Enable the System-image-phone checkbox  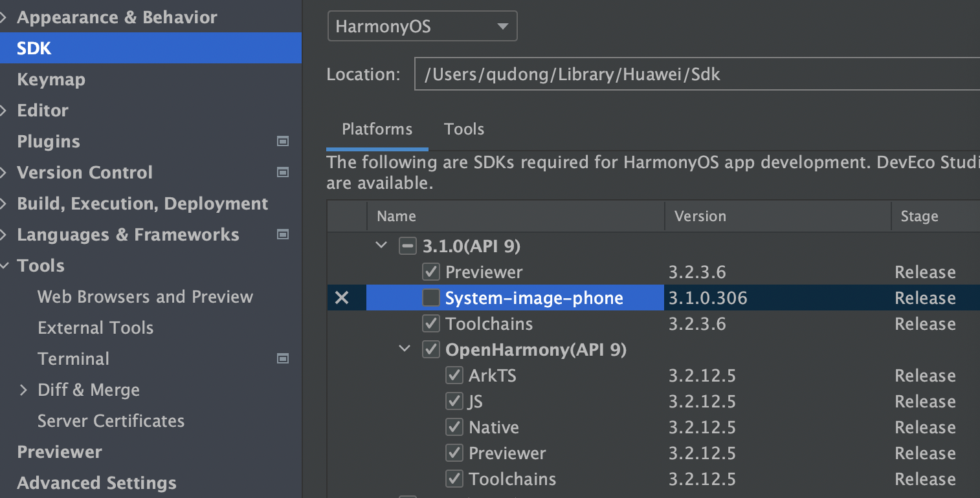[x=430, y=298]
